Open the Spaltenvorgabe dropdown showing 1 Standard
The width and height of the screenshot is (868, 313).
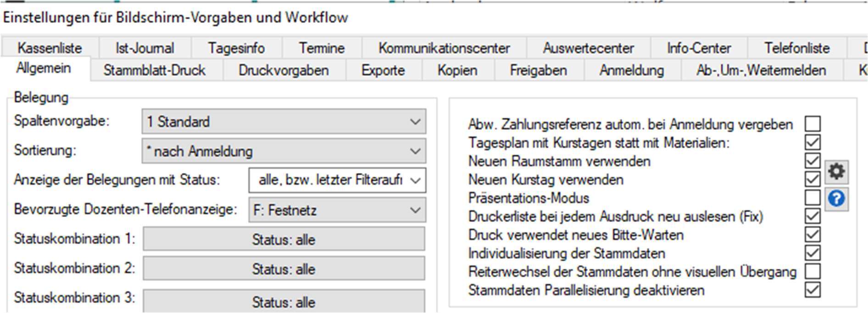[284, 122]
